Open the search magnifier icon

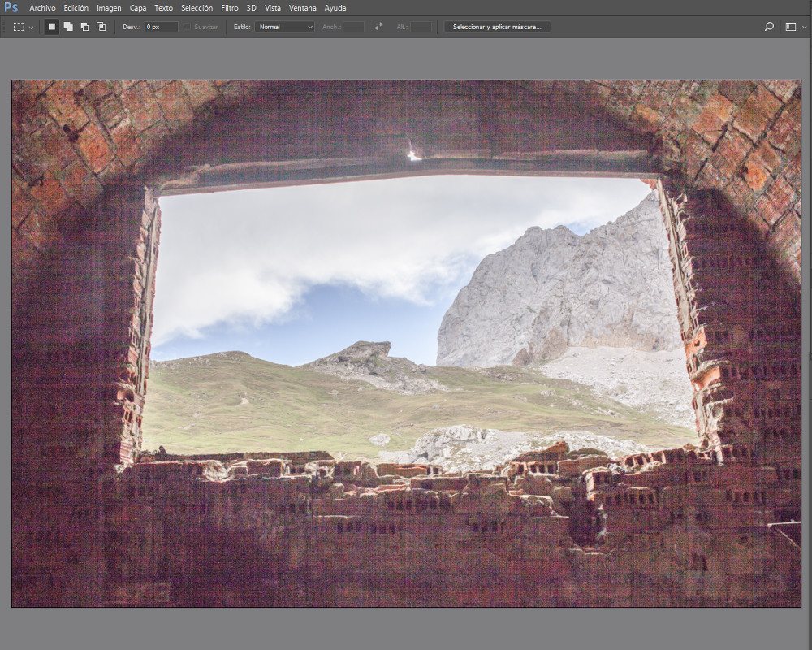coord(769,27)
